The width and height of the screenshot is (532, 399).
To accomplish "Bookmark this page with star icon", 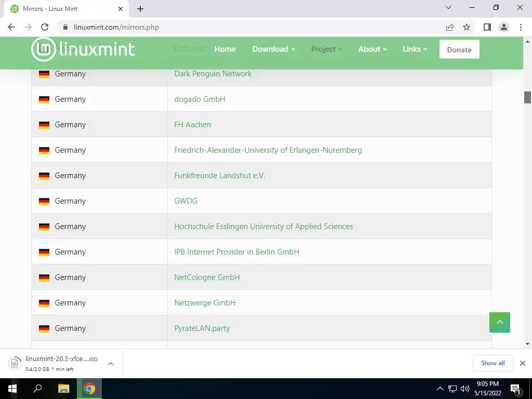I will 467,27.
